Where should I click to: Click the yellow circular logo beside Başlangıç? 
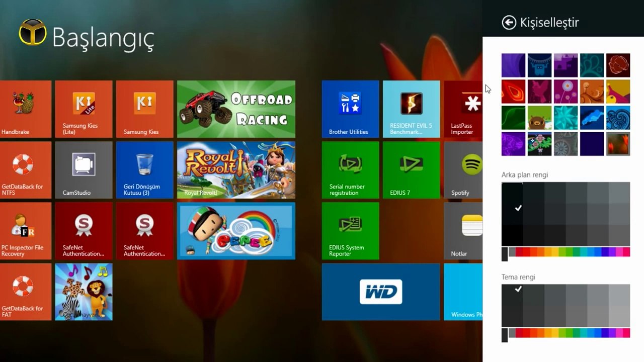pyautogui.click(x=33, y=33)
